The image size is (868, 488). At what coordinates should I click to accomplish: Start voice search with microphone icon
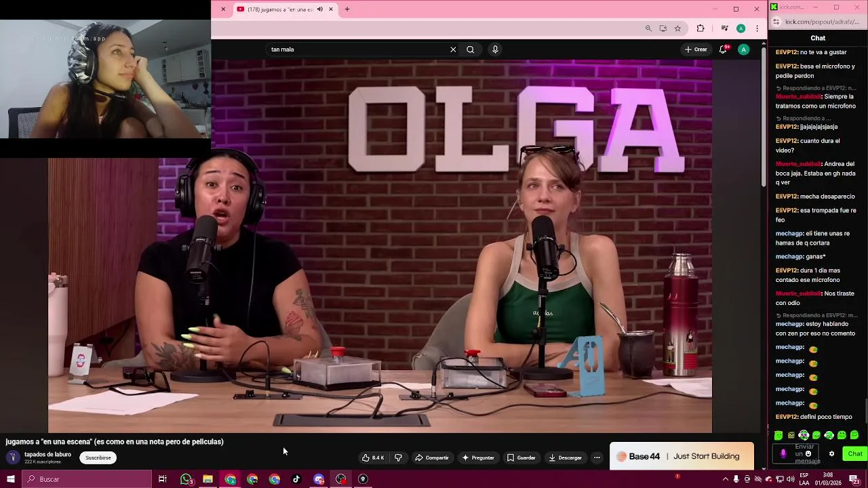[x=495, y=49]
